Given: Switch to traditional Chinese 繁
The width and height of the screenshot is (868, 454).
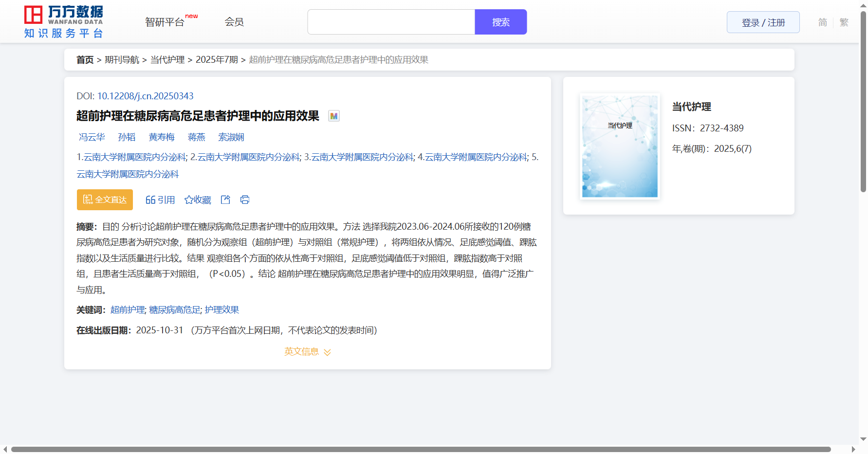Looking at the screenshot, I should (x=844, y=22).
